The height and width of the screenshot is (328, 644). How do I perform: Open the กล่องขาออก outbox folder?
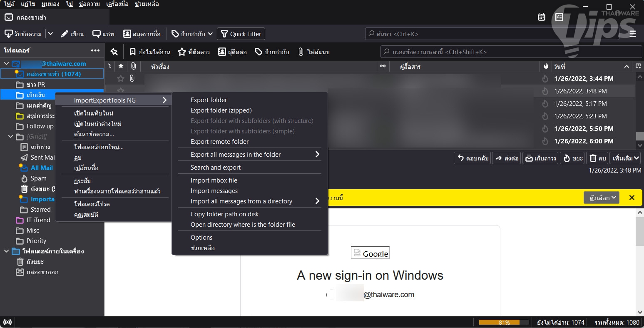[42, 272]
